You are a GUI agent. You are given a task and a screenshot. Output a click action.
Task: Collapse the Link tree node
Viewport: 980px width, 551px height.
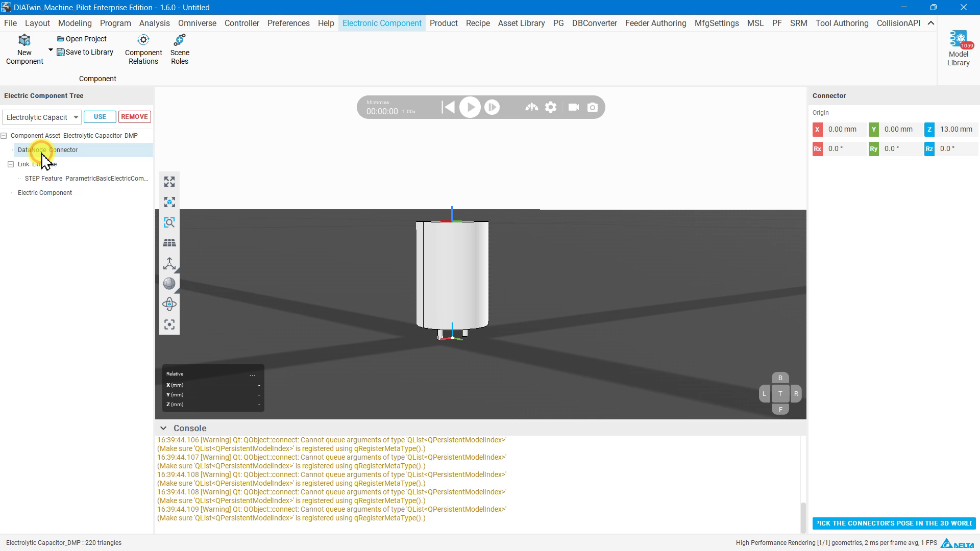pos(11,164)
